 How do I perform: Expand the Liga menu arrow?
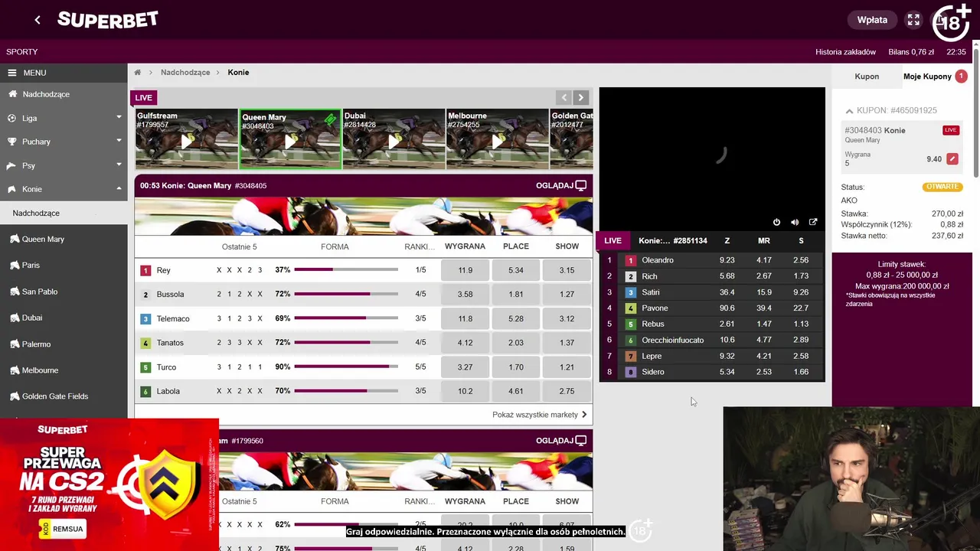(119, 117)
